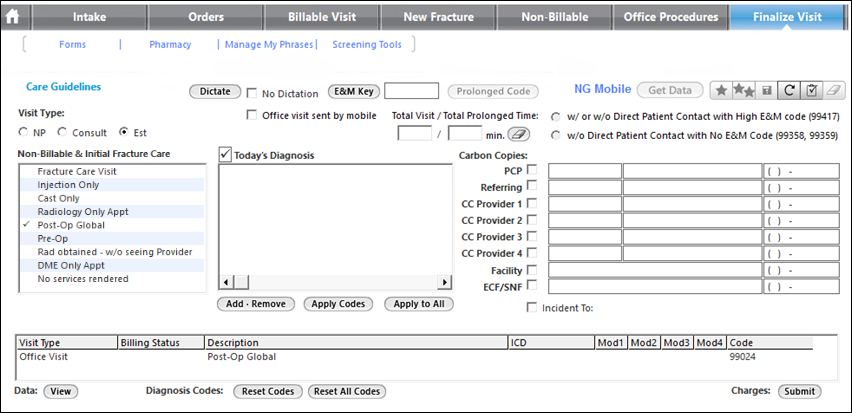852x413 pixels.
Task: Select Fracture Care Visit in list
Action: [x=112, y=171]
